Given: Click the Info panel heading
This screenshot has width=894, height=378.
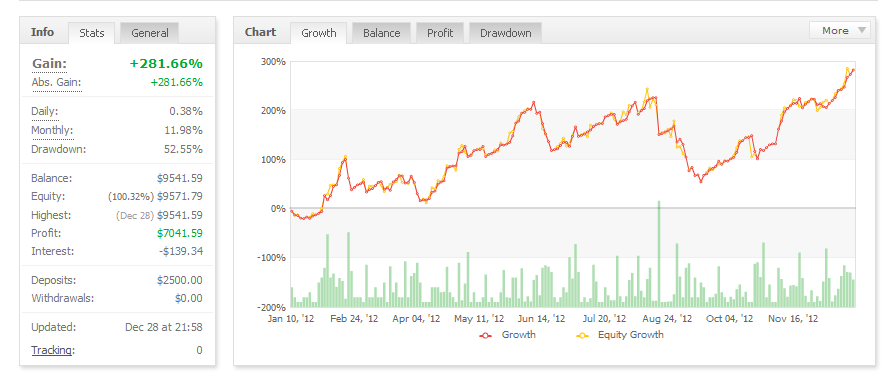Looking at the screenshot, I should pos(42,32).
